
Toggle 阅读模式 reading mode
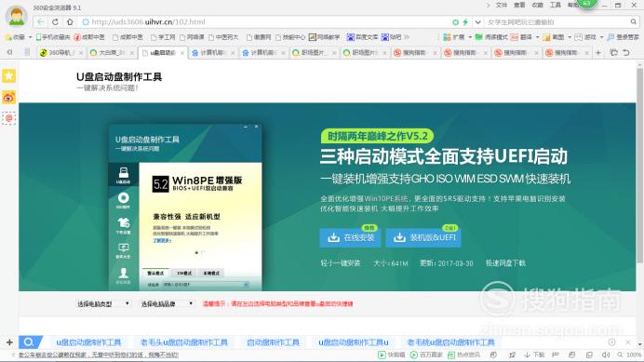491,37
